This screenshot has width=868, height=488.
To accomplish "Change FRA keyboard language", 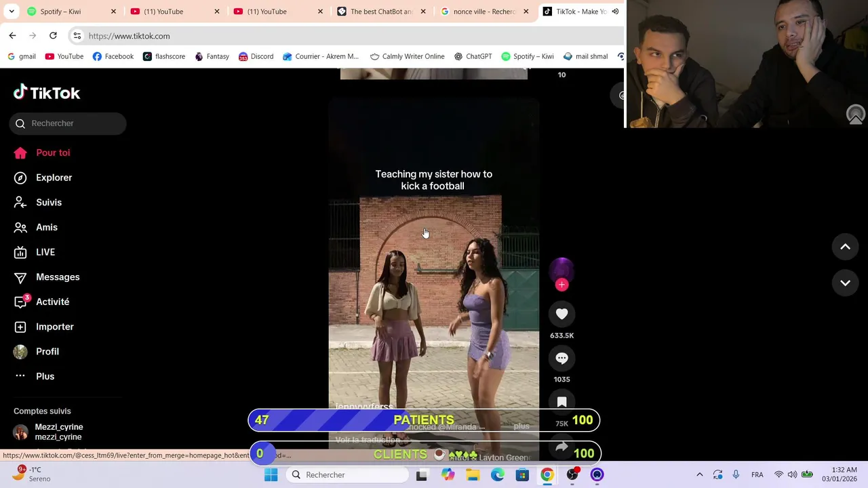I will [x=757, y=474].
